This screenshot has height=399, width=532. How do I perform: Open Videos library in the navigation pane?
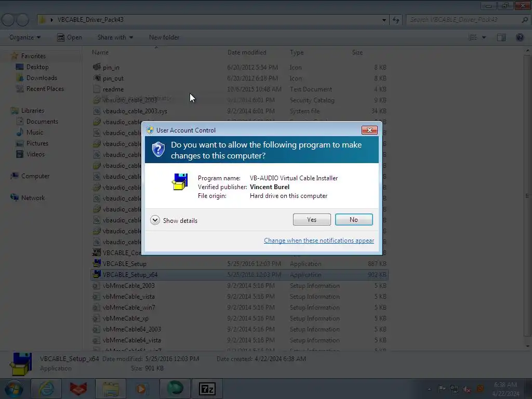point(31,154)
